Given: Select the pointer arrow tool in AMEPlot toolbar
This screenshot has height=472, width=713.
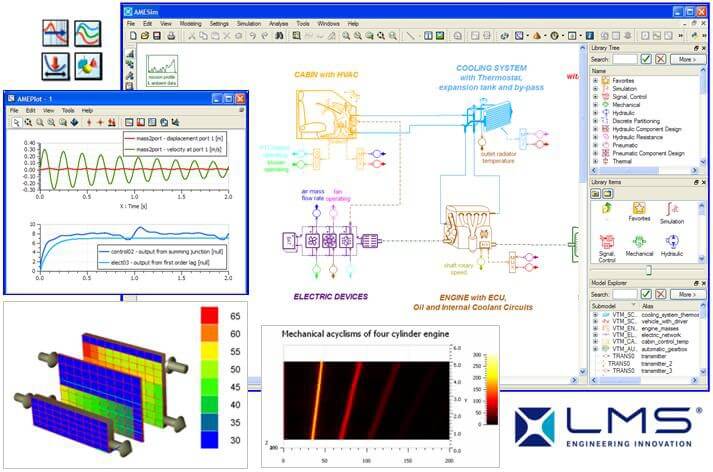Looking at the screenshot, I should pos(17,123).
